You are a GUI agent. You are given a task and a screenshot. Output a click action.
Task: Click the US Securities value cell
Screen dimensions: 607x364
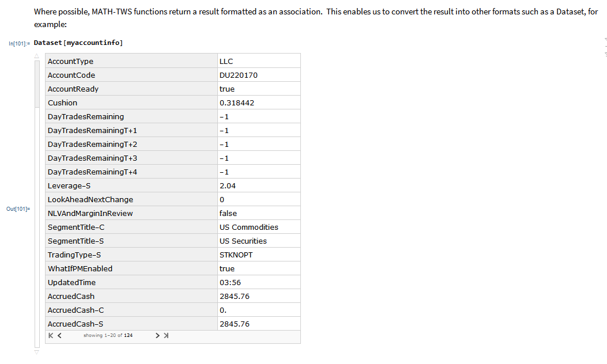pyautogui.click(x=259, y=241)
